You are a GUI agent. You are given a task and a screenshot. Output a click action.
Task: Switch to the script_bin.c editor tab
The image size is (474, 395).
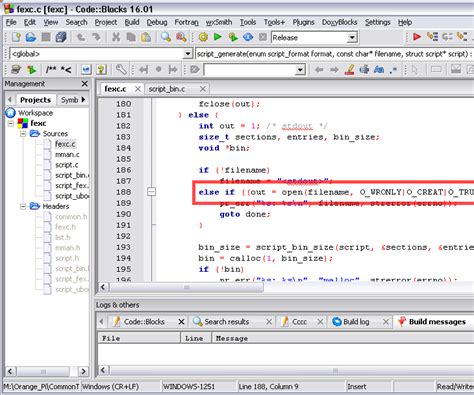coord(167,89)
